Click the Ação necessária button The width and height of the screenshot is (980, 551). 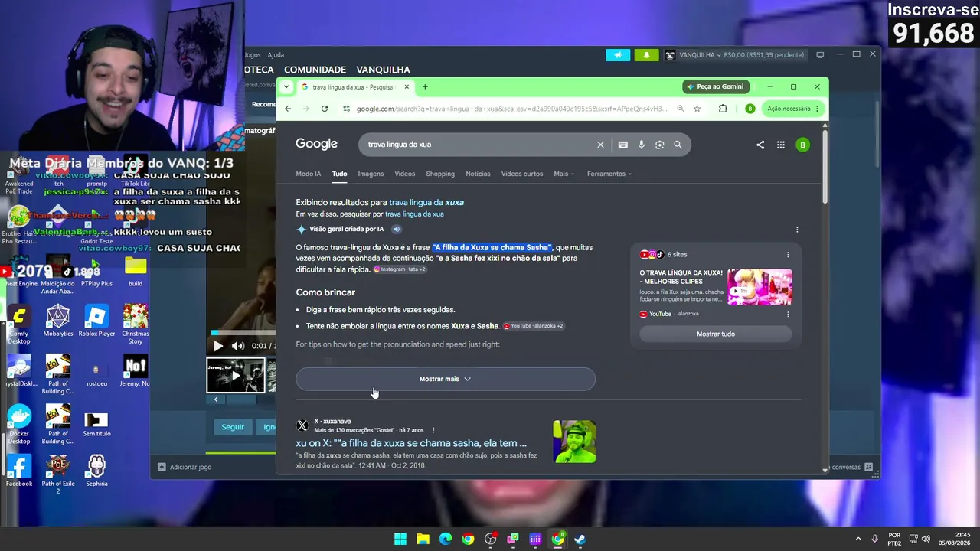789,109
